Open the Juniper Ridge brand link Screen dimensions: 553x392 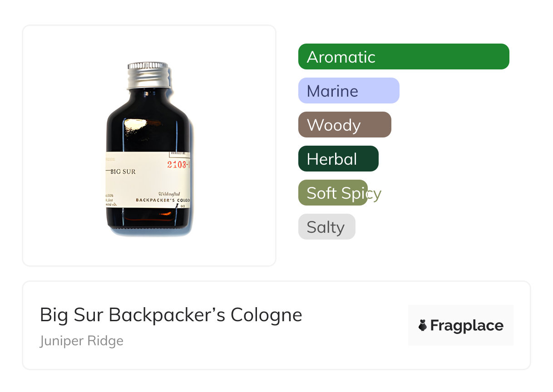coord(81,340)
